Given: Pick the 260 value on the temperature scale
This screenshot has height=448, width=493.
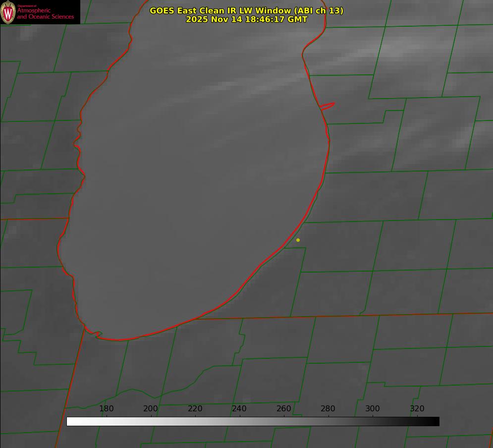Looking at the screenshot, I should click(284, 409).
